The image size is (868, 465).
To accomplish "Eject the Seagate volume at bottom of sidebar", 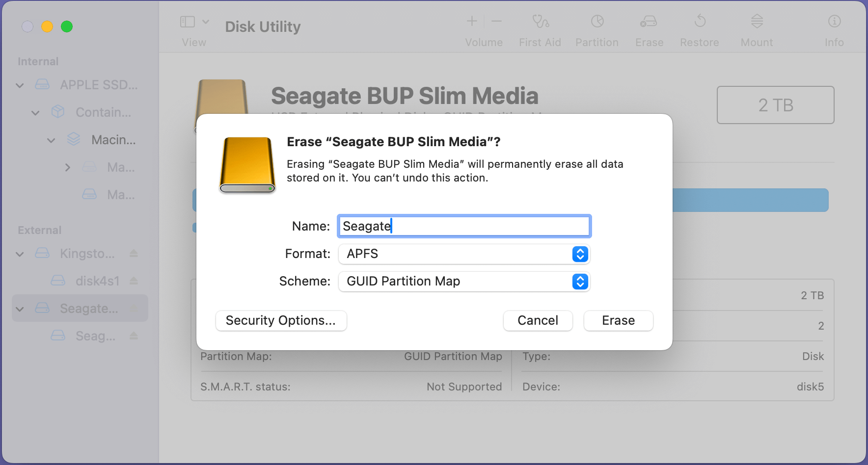I will coord(134,336).
